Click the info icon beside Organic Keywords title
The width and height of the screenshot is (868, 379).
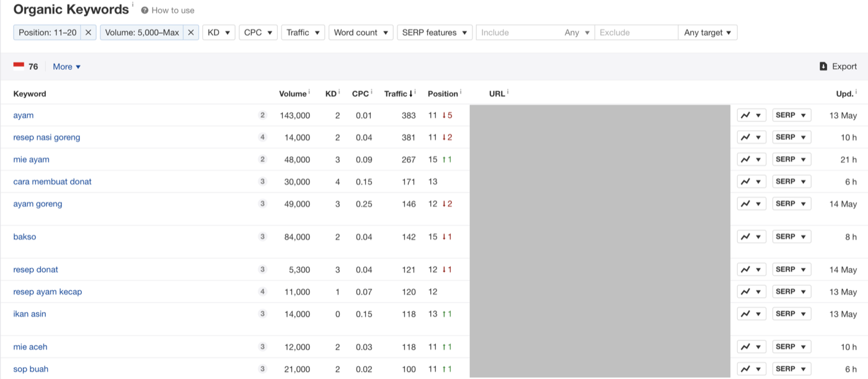click(133, 4)
